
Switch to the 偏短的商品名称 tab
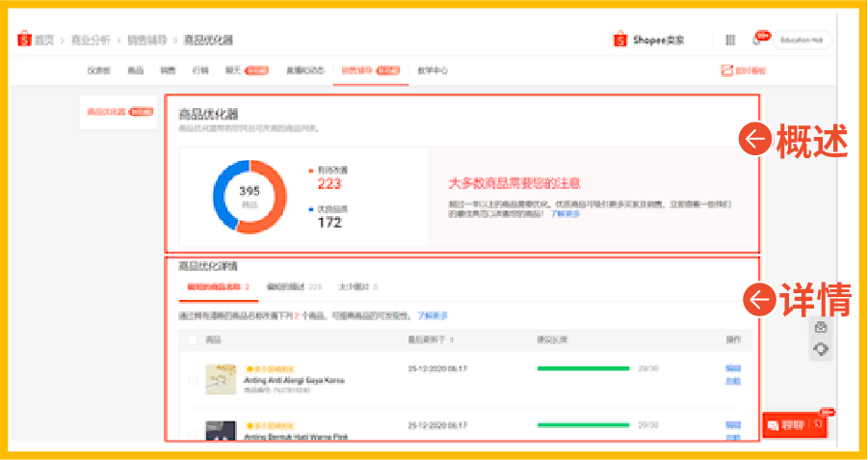[218, 287]
